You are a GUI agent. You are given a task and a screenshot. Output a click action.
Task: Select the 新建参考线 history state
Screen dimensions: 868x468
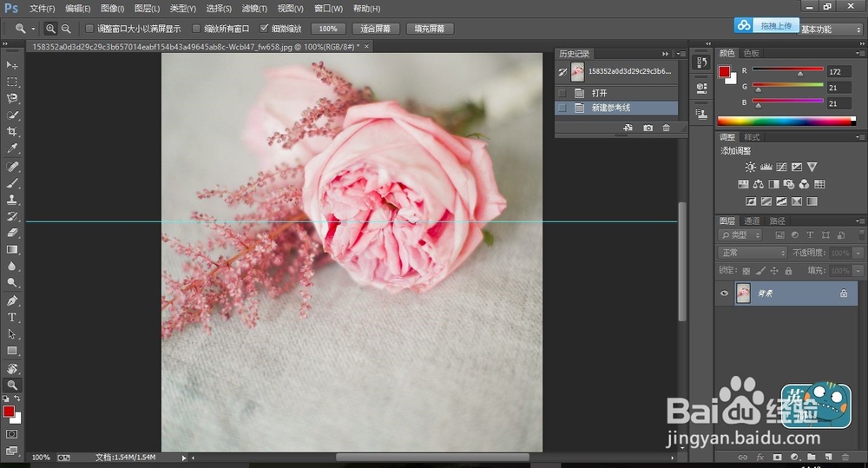pyautogui.click(x=616, y=108)
